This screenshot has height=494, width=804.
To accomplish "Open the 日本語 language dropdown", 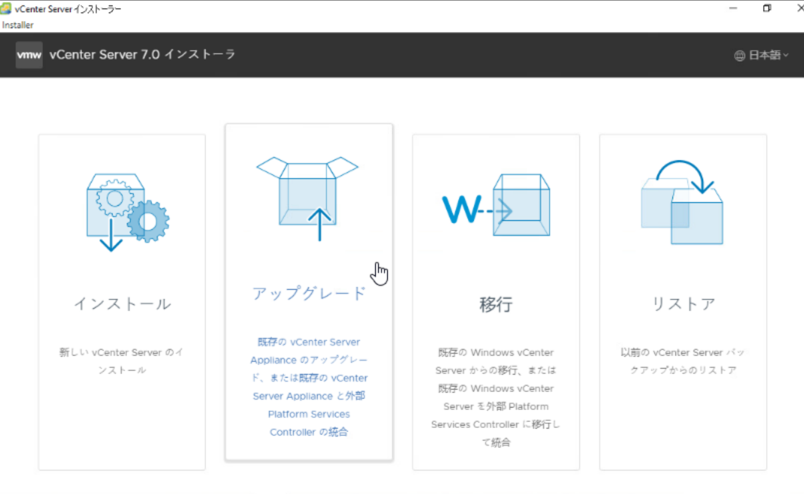I will [761, 55].
